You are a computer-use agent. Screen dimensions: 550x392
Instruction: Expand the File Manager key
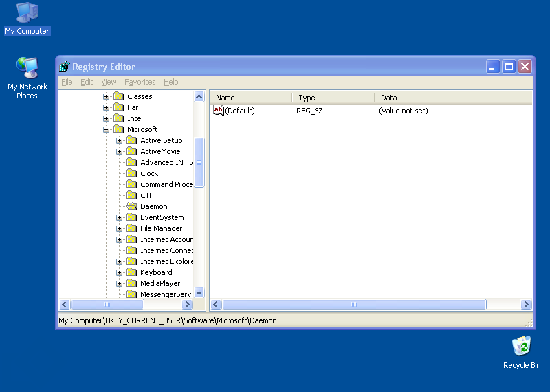pos(119,228)
